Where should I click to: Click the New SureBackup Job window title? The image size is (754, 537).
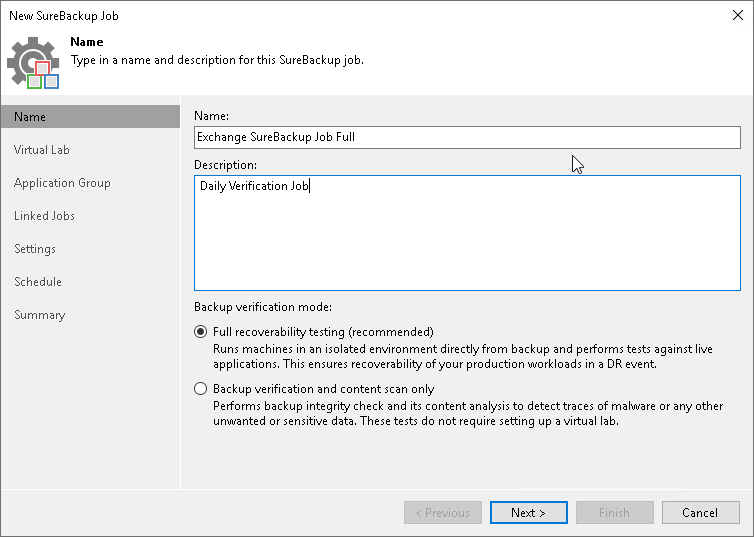click(64, 16)
